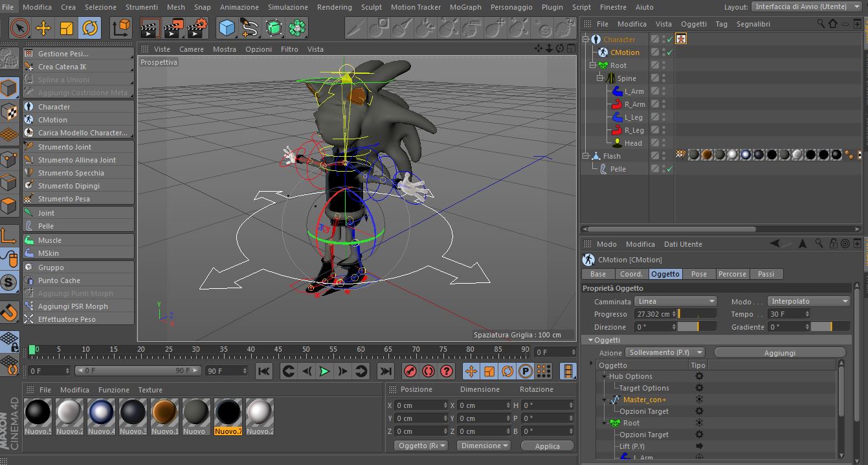868x465 pixels.
Task: Toggle visibility dots for the Head object
Action: coord(663,143)
